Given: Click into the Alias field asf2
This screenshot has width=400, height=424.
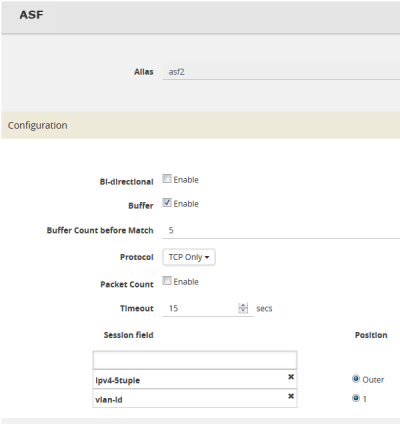Looking at the screenshot, I should (x=281, y=72).
